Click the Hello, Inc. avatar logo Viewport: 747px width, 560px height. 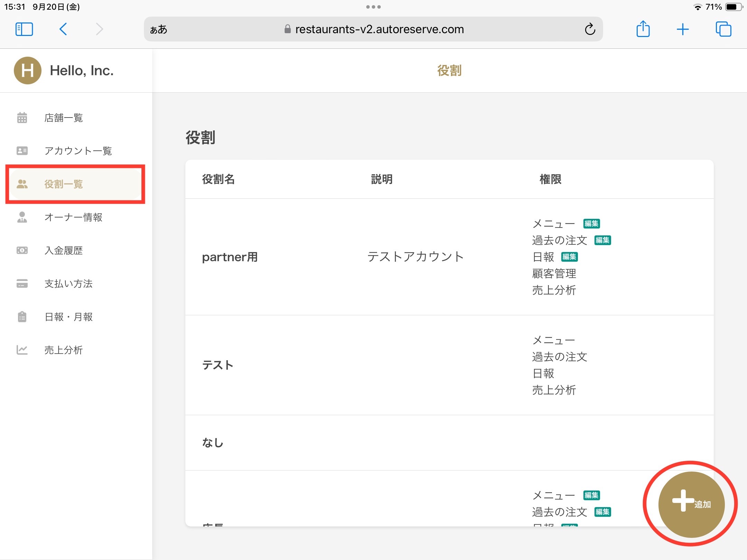tap(28, 71)
